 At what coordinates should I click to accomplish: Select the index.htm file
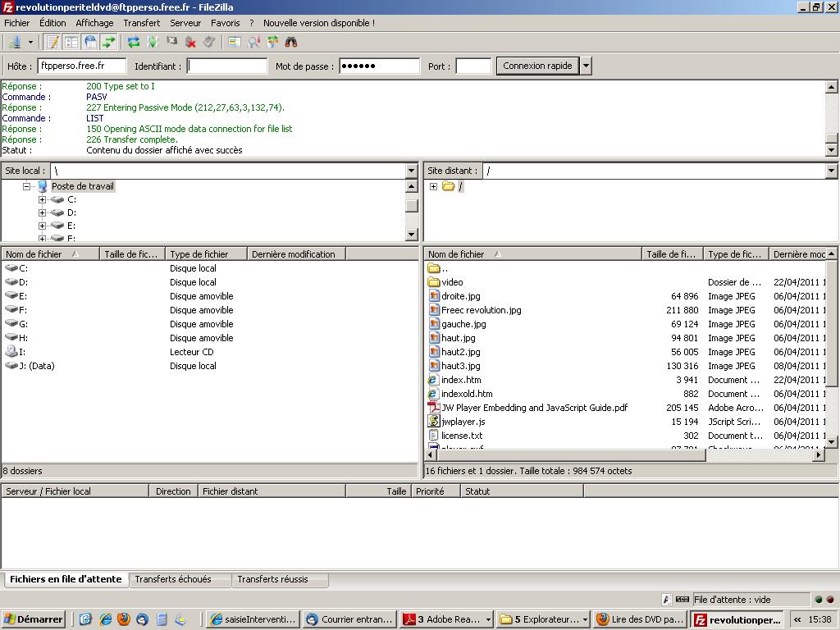(x=461, y=380)
